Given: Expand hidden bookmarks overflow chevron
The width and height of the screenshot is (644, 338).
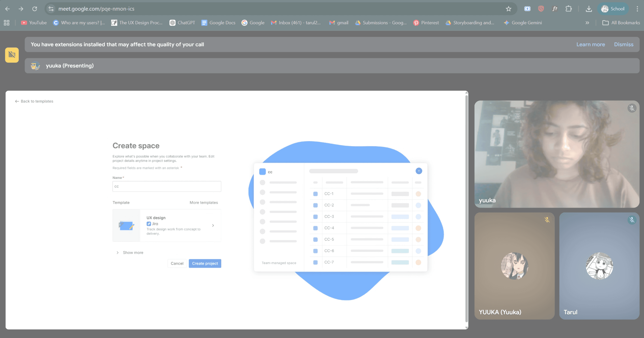Looking at the screenshot, I should pyautogui.click(x=587, y=23).
